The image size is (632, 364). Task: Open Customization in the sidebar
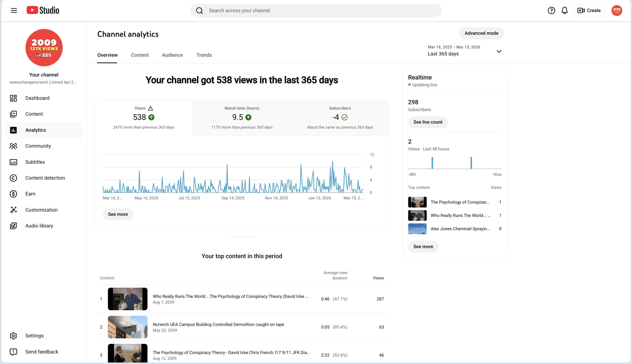(44, 210)
